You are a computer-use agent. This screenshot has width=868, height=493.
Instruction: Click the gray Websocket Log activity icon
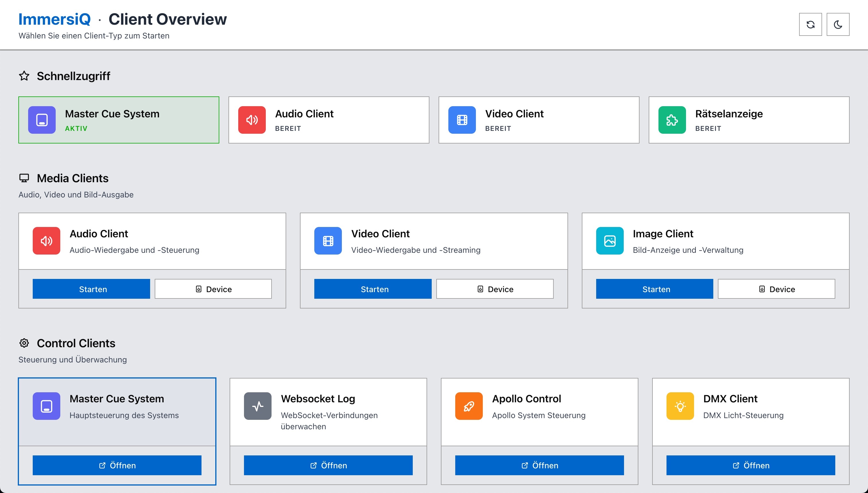point(257,406)
